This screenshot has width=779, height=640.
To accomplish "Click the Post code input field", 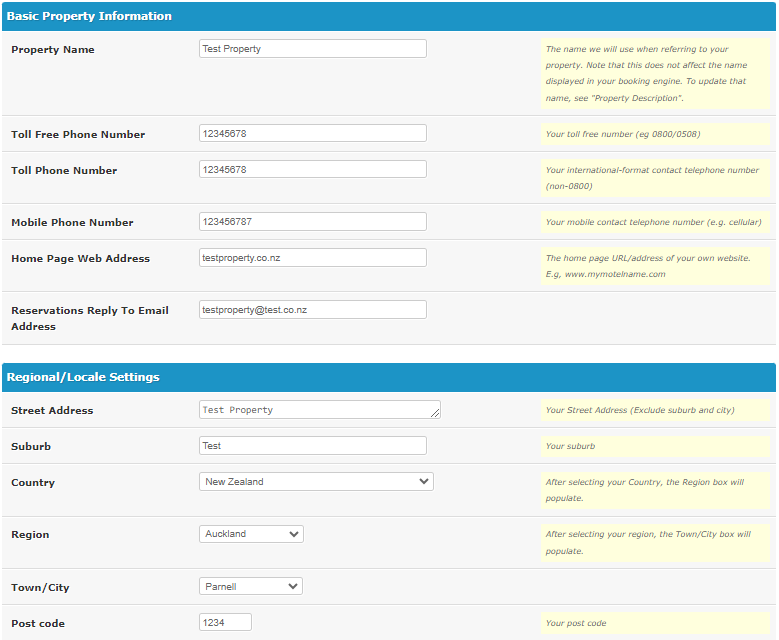I will [226, 622].
